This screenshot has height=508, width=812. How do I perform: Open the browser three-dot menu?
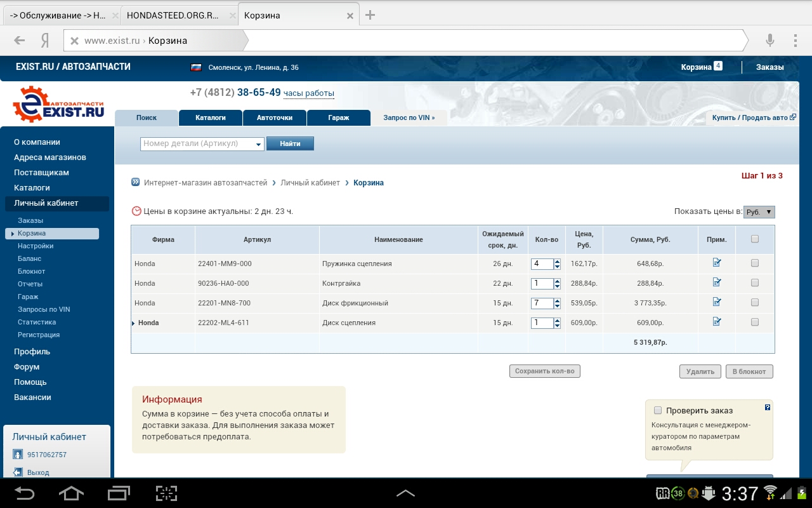[x=796, y=41]
